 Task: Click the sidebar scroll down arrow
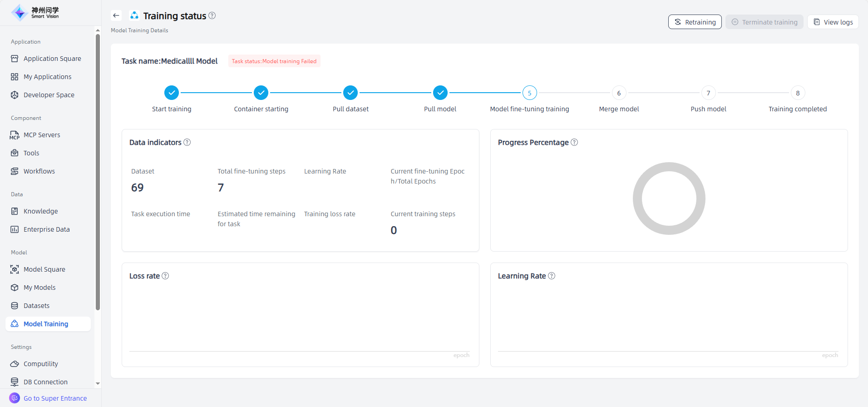coord(98,383)
